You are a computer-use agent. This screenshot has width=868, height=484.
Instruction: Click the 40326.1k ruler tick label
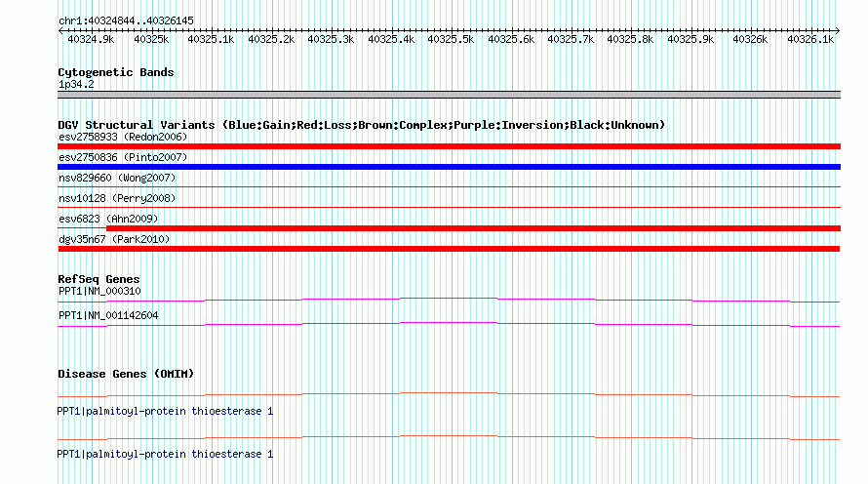[x=810, y=40]
